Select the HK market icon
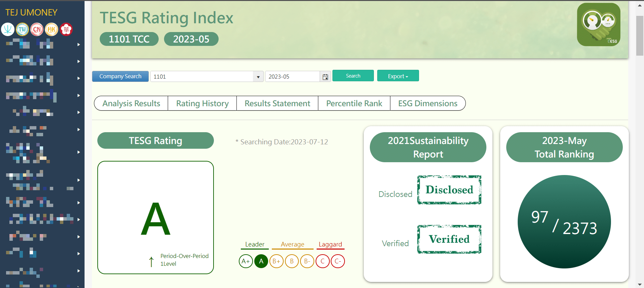The height and width of the screenshot is (288, 644). click(52, 29)
